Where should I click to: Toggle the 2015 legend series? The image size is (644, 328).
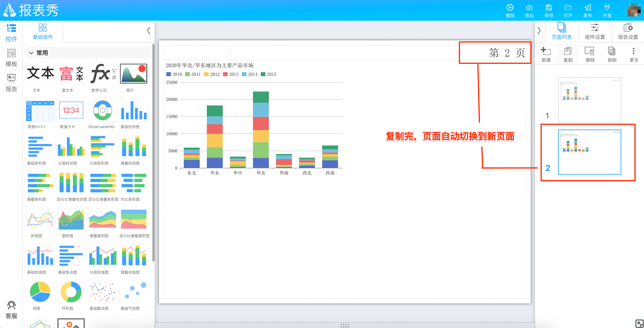[268, 74]
